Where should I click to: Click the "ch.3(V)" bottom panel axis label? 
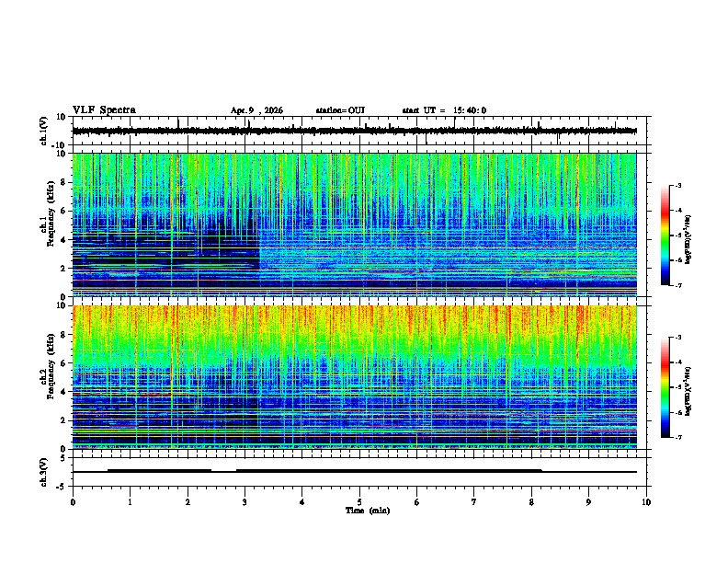(44, 472)
